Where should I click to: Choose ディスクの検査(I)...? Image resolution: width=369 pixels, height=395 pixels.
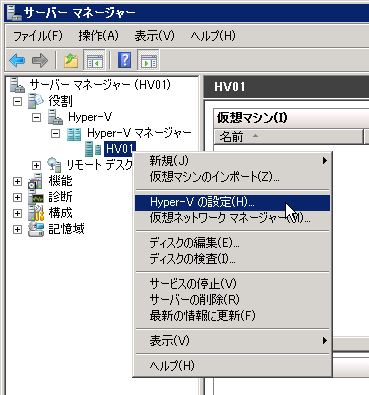(232, 259)
